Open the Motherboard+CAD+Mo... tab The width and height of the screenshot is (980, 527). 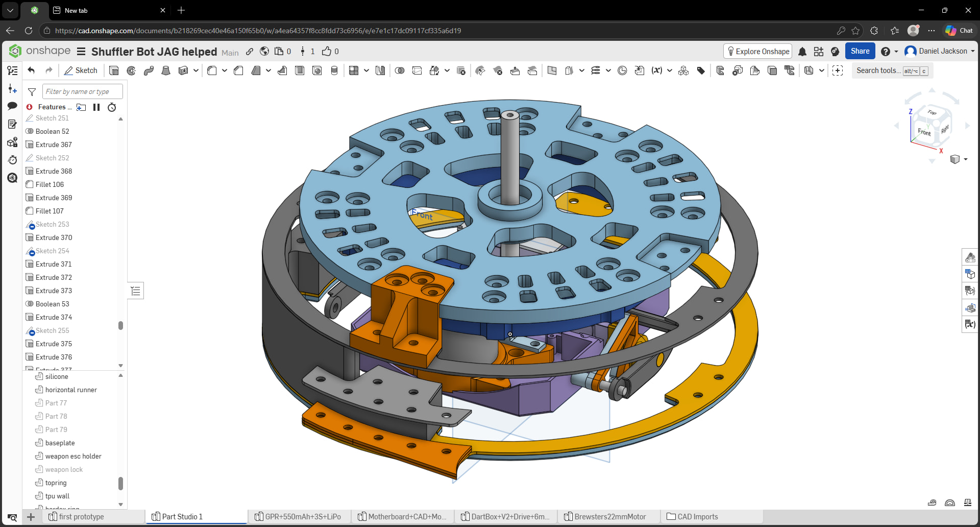[x=402, y=517]
